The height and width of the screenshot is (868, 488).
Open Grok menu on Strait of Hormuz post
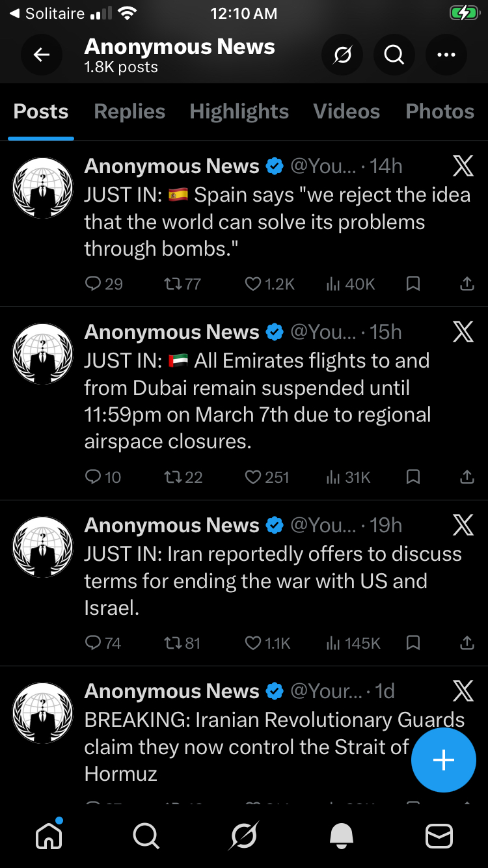pyautogui.click(x=463, y=691)
